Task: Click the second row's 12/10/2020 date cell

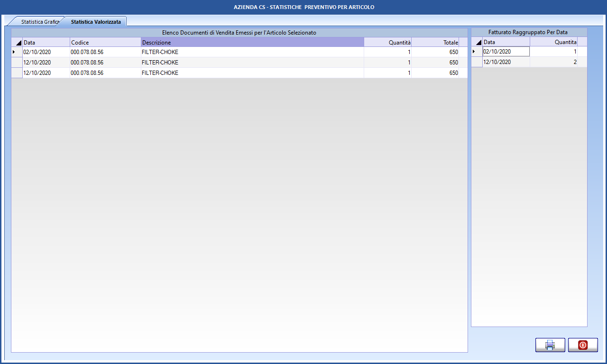Action: coord(46,63)
